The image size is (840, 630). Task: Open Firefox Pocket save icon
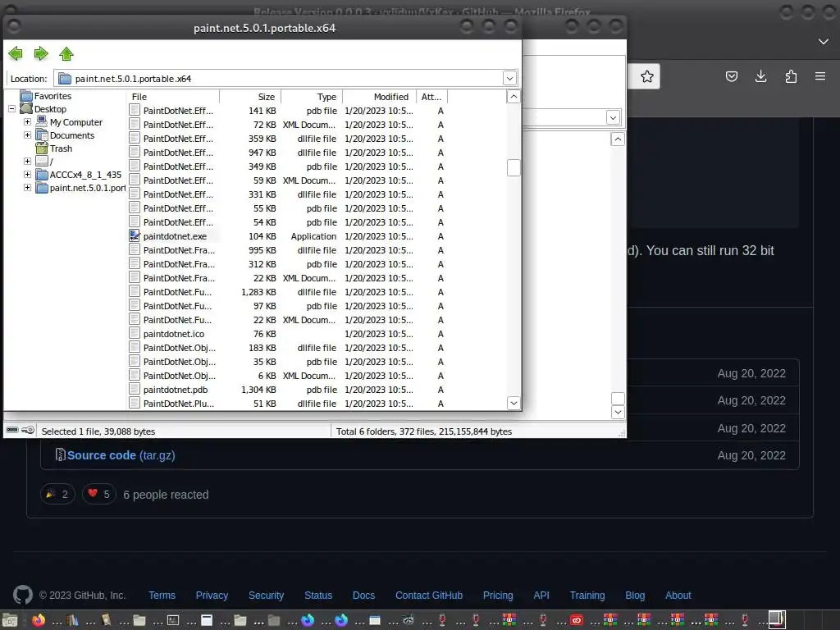[731, 76]
